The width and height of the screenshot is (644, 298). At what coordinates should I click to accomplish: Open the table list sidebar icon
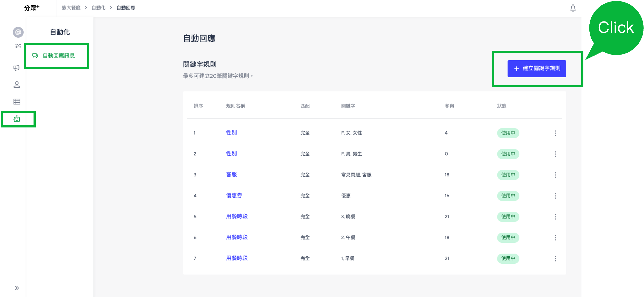pyautogui.click(x=17, y=102)
